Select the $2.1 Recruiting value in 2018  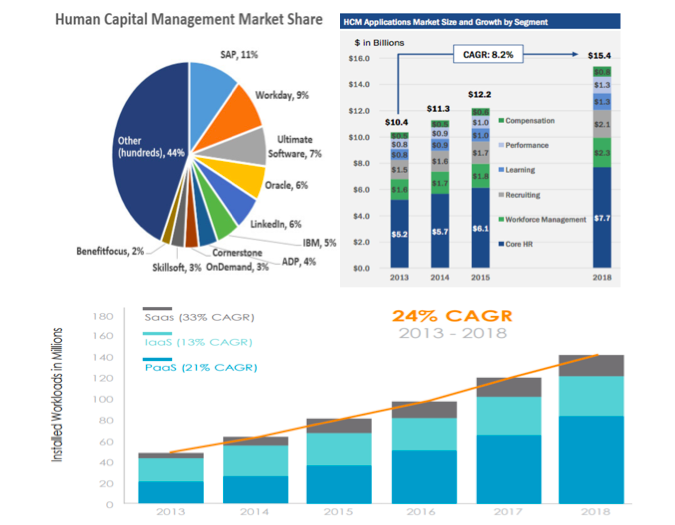[x=602, y=124]
